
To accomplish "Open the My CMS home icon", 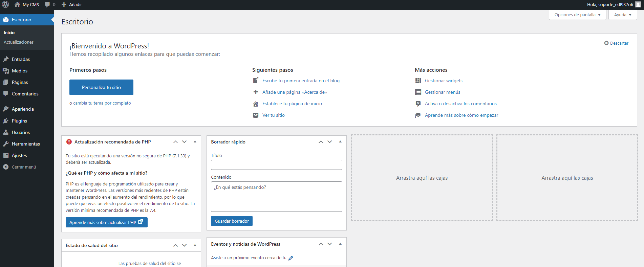I will tap(17, 4).
